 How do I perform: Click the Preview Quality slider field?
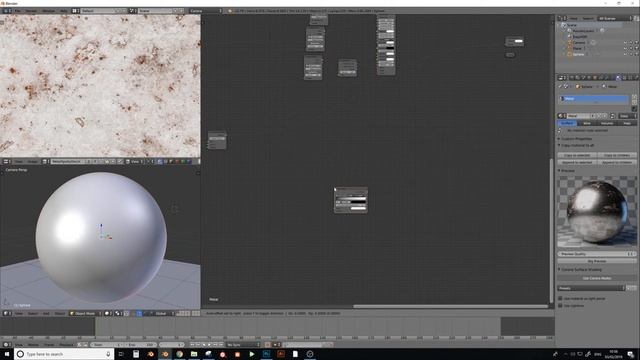coord(597,254)
